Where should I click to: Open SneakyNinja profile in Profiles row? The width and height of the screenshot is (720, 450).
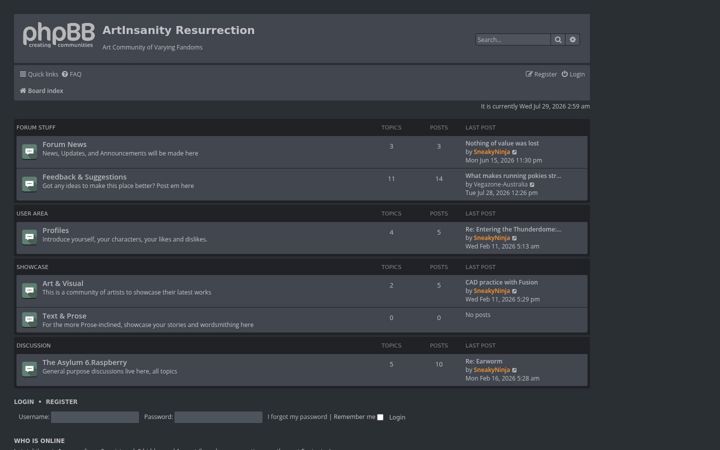[x=492, y=238]
